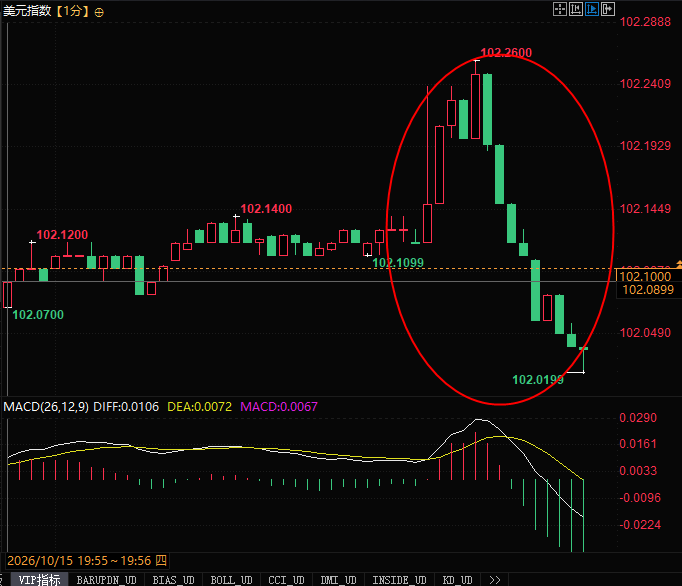682x586 pixels.
Task: Click the 102.2600 high price label
Action: tap(506, 53)
